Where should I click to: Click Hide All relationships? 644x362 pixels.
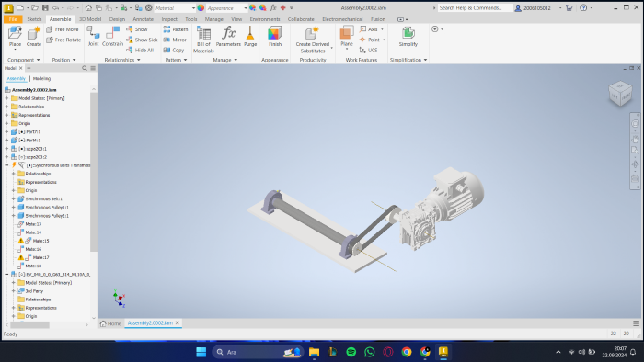pyautogui.click(x=140, y=50)
